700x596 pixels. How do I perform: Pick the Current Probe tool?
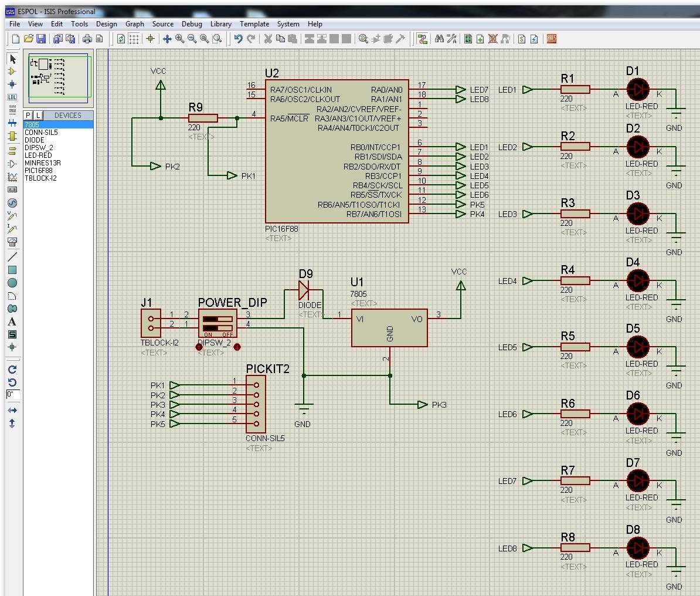pyautogui.click(x=12, y=229)
